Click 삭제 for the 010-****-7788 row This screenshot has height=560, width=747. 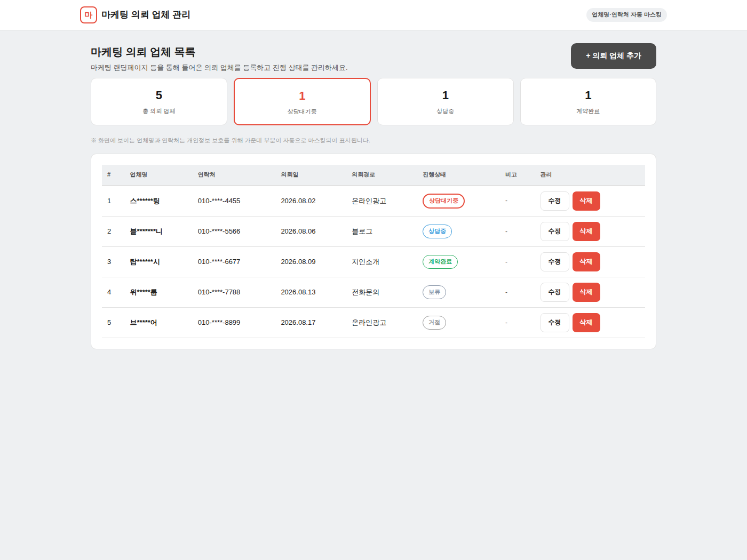pos(586,292)
